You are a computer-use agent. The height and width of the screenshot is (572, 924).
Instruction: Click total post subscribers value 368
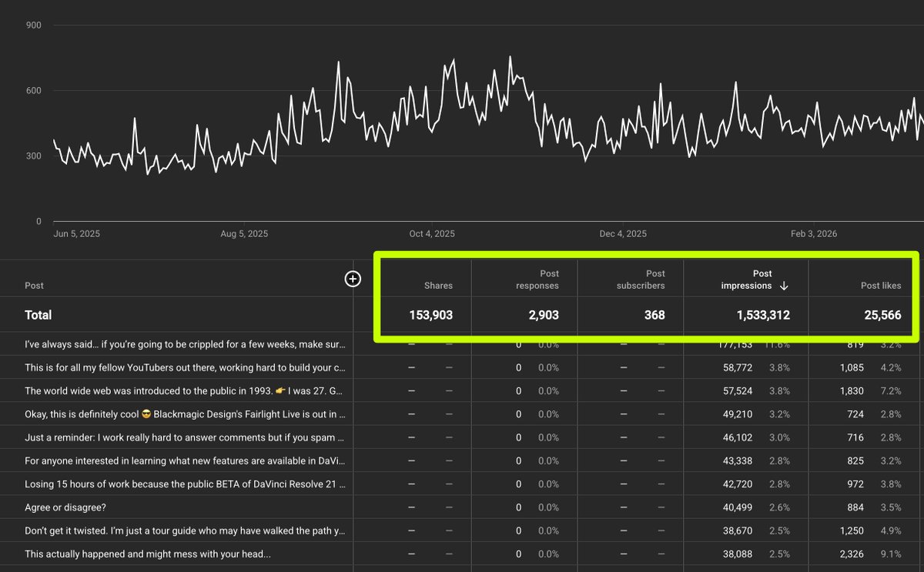(654, 315)
